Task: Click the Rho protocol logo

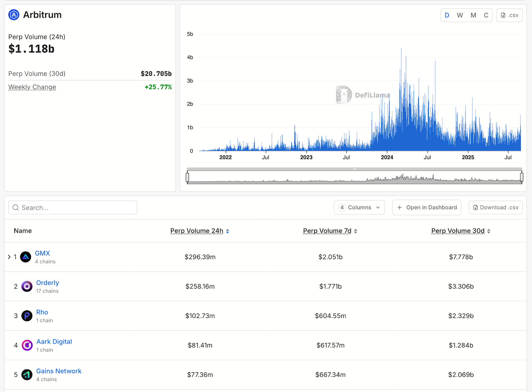Action: (27, 316)
